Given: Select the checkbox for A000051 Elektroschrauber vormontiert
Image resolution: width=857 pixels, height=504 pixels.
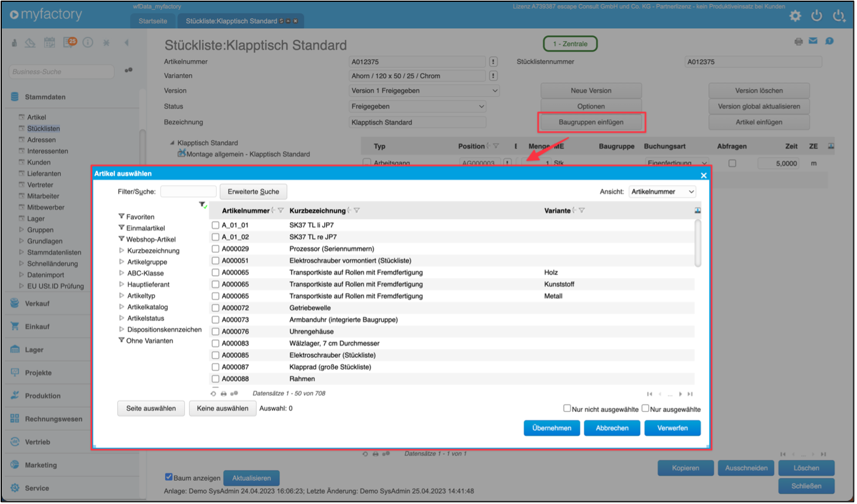Looking at the screenshot, I should tap(215, 260).
